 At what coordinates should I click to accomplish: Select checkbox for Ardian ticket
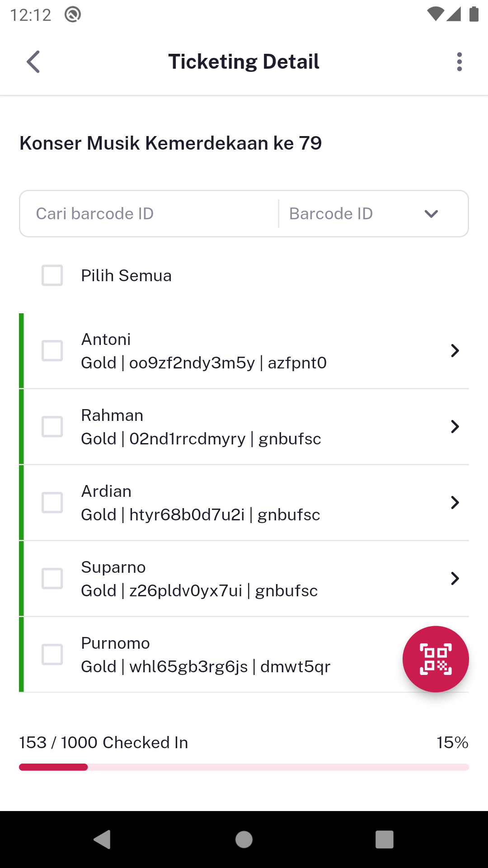(52, 502)
